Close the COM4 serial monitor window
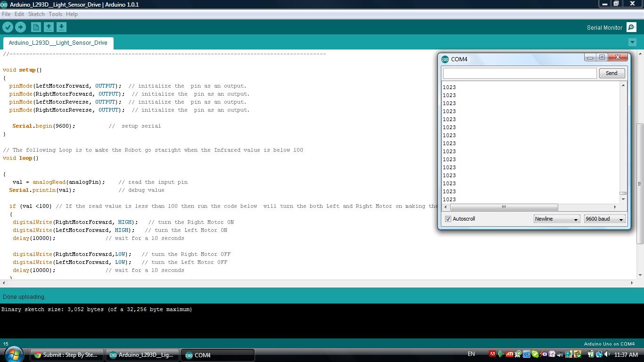This screenshot has height=362, width=644. pyautogui.click(x=618, y=57)
